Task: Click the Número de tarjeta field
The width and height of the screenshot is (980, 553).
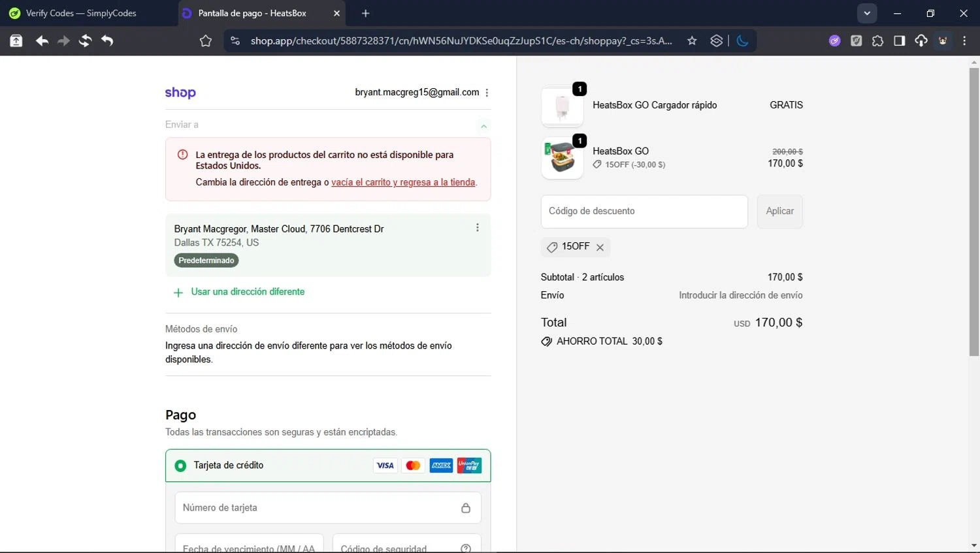Action: pos(328,508)
